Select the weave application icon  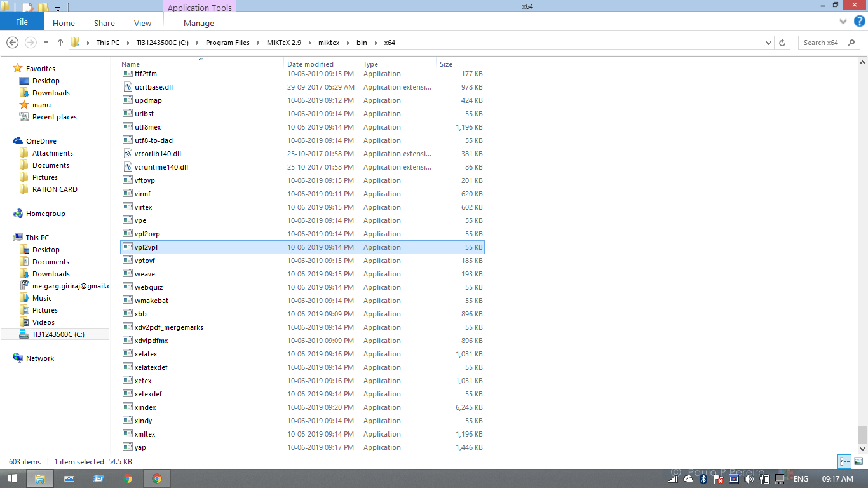129,274
